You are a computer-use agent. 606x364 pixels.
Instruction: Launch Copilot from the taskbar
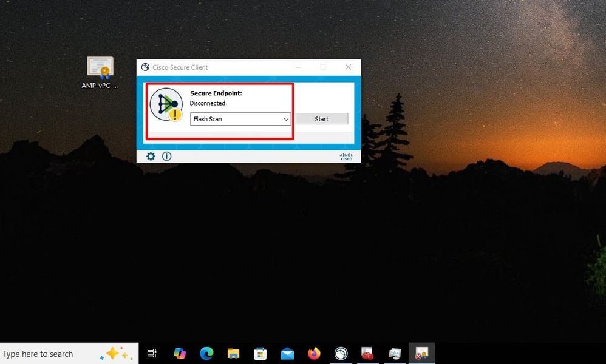click(179, 353)
